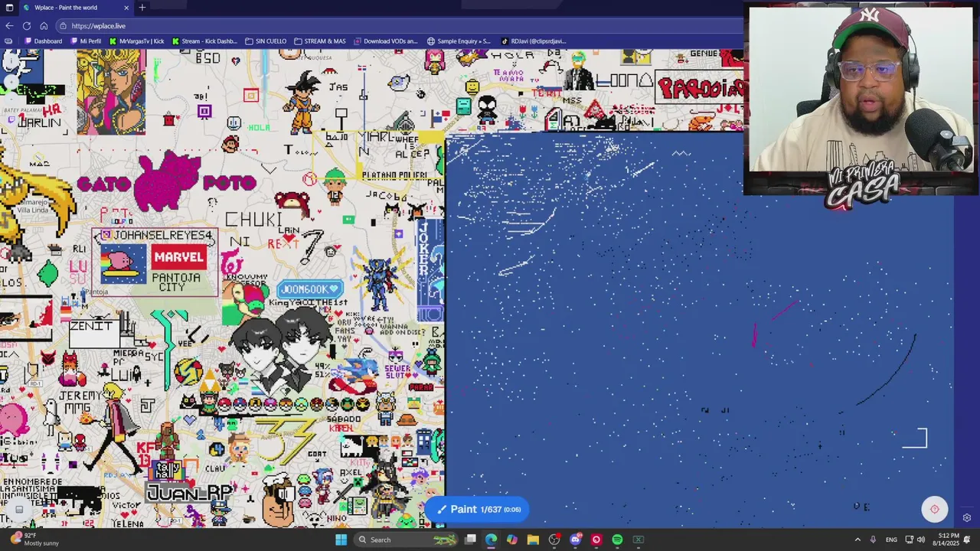Image resolution: width=980 pixels, height=551 pixels.
Task: Click the CHUKI text on map
Action: (x=253, y=220)
